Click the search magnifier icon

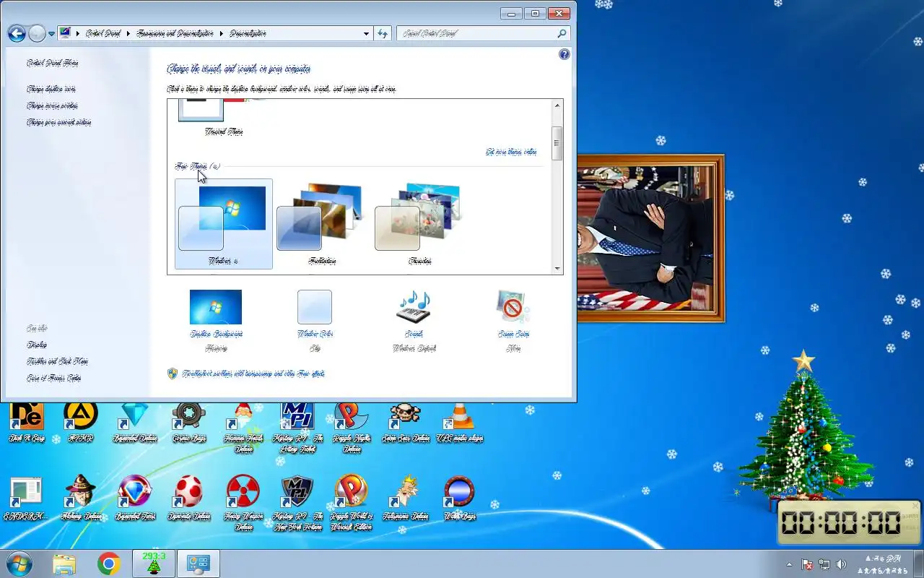562,33
